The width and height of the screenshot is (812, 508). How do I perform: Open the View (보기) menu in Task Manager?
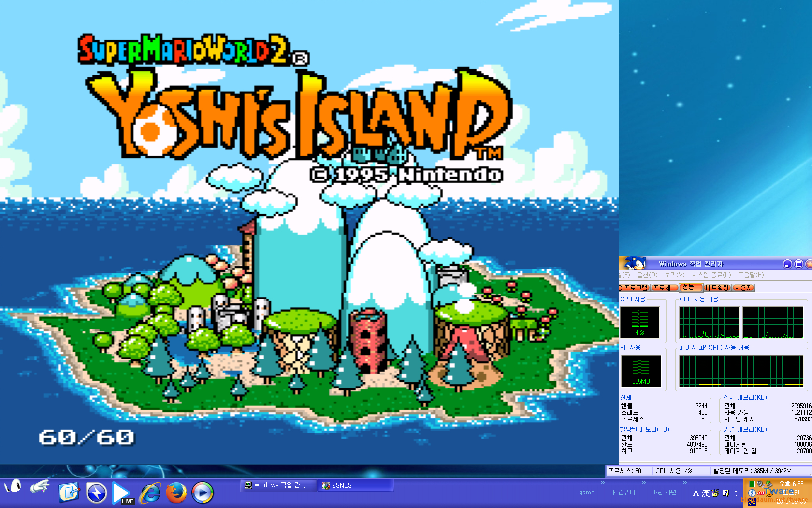tap(674, 275)
